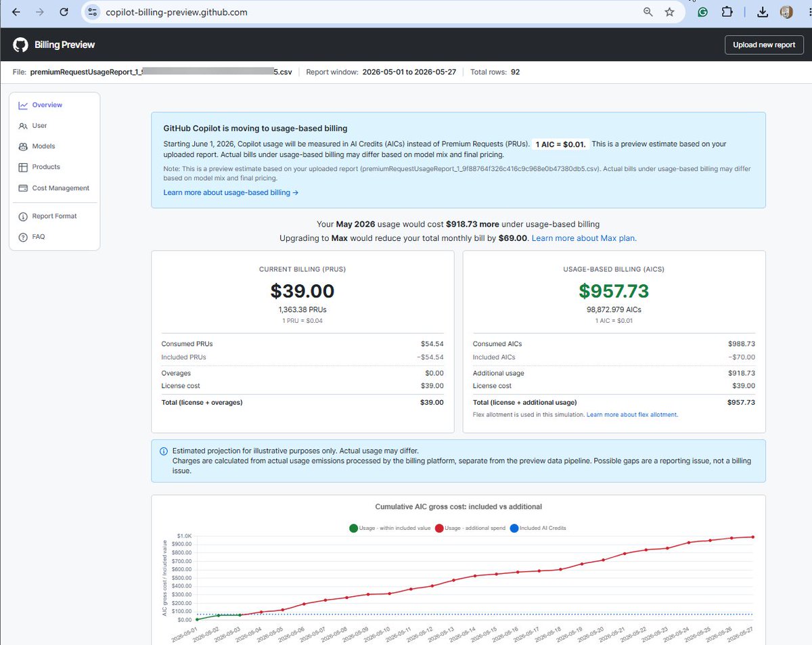Click 'Total (license + overages)' row
This screenshot has width=812, height=645.
tap(302, 402)
